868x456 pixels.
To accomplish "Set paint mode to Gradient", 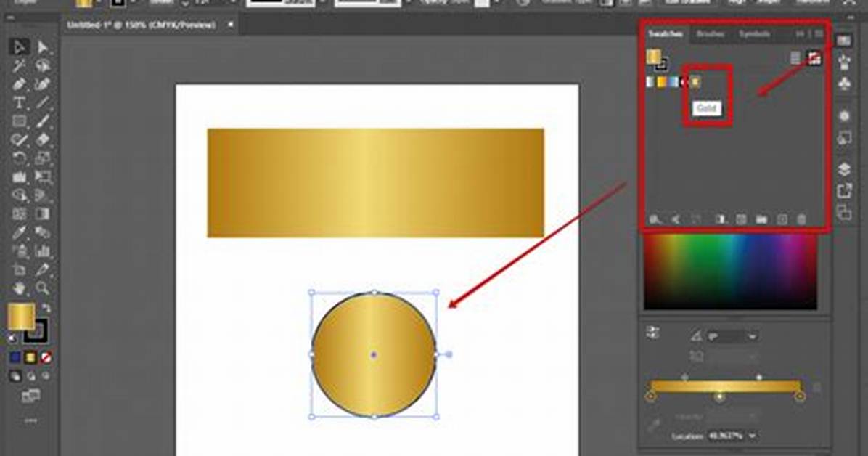I will tap(30, 358).
